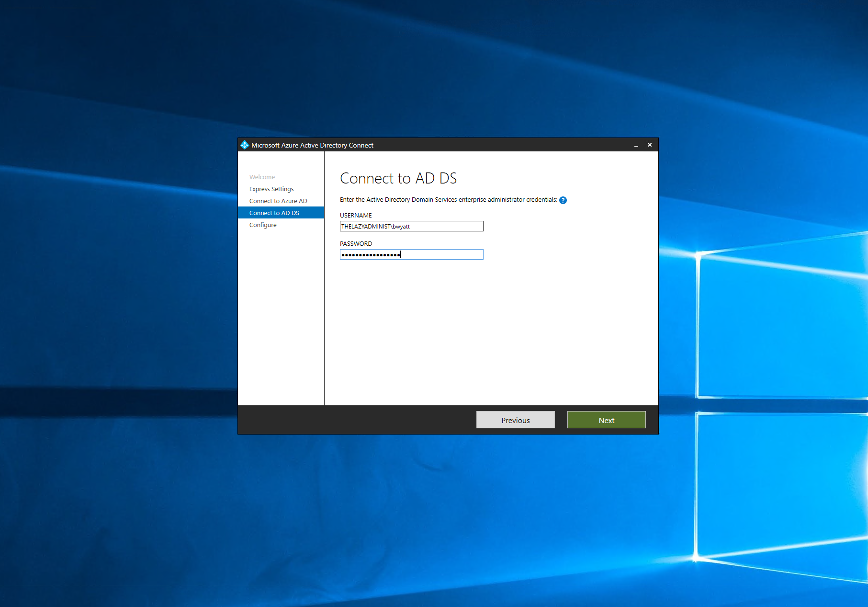The height and width of the screenshot is (607, 868).
Task: Open the Welcome step in sidebar
Action: pos(262,177)
